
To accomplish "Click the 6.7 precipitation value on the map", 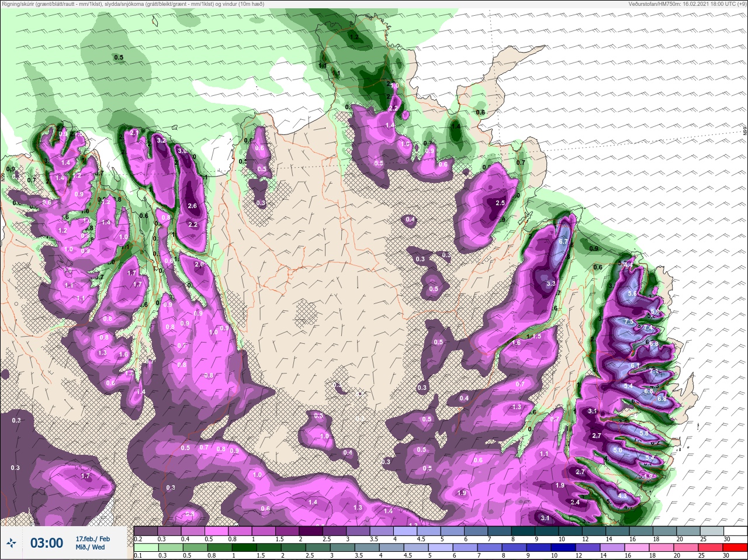I will (563, 241).
